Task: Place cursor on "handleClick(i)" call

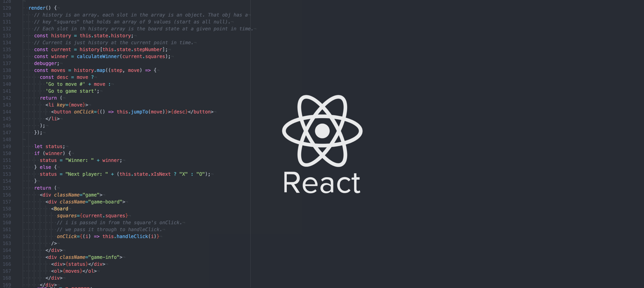Action: tap(137, 236)
